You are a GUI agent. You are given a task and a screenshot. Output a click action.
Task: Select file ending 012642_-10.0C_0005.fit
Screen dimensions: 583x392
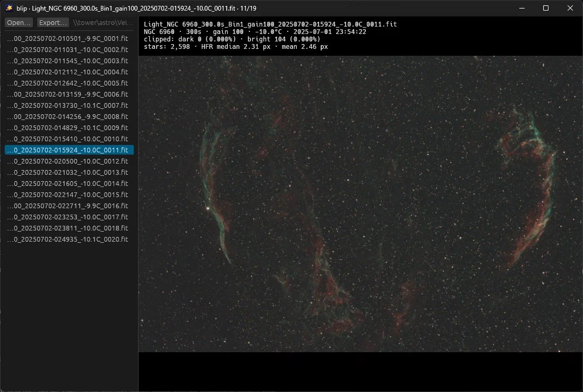(69, 83)
